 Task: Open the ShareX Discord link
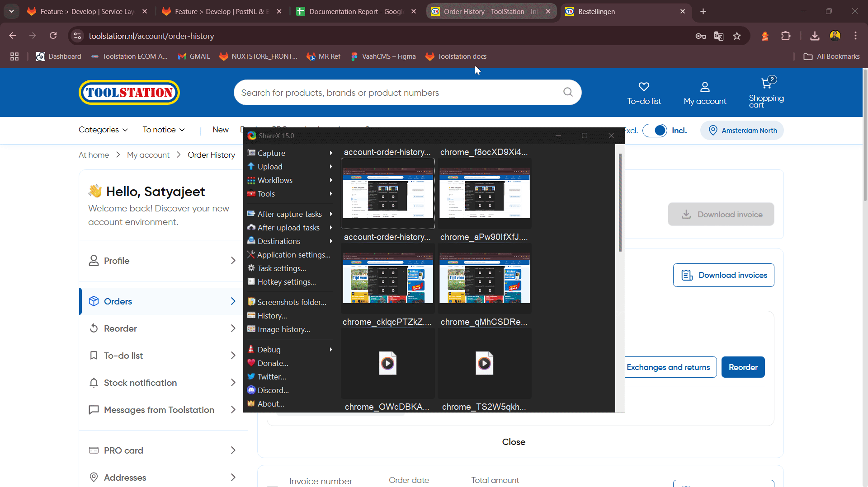coord(272,390)
